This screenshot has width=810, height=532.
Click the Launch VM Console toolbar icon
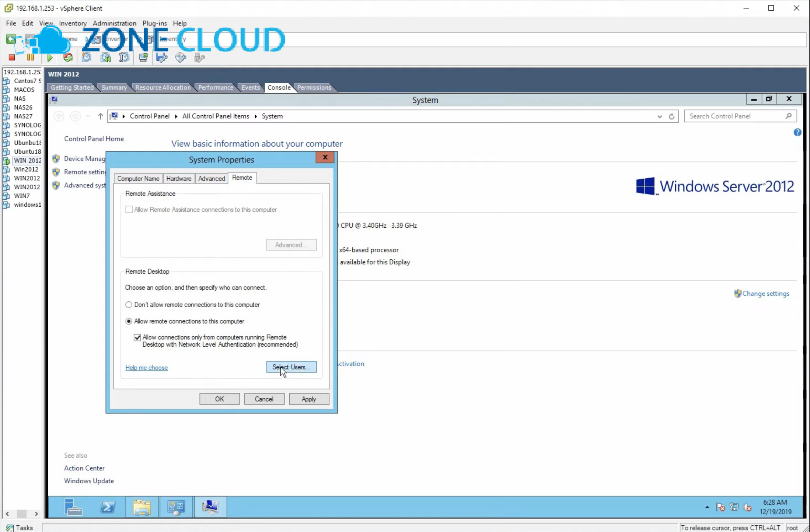pyautogui.click(x=143, y=57)
